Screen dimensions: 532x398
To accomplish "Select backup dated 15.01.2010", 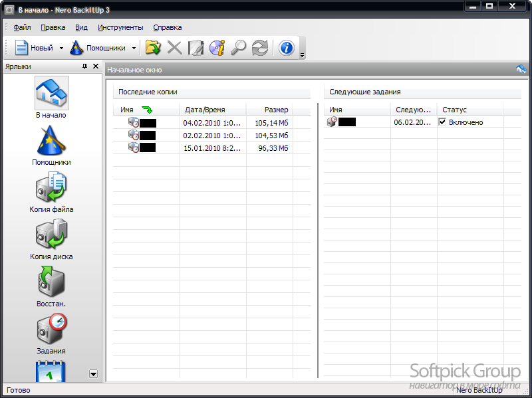I will 211,148.
